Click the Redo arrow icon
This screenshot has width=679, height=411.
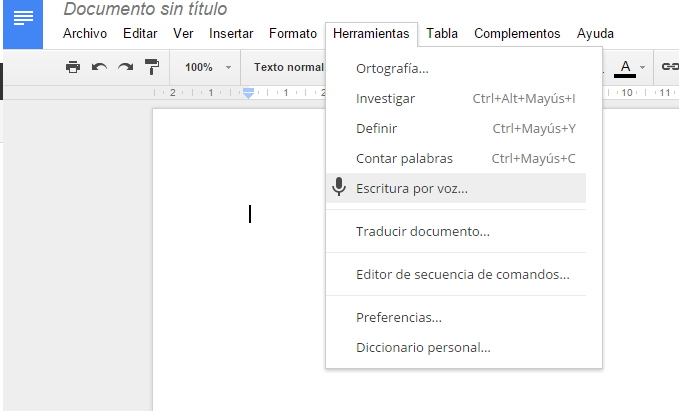coord(125,67)
